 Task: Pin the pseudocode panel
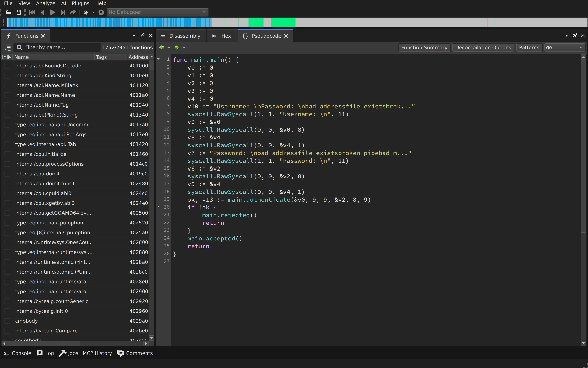pyautogui.click(x=575, y=35)
